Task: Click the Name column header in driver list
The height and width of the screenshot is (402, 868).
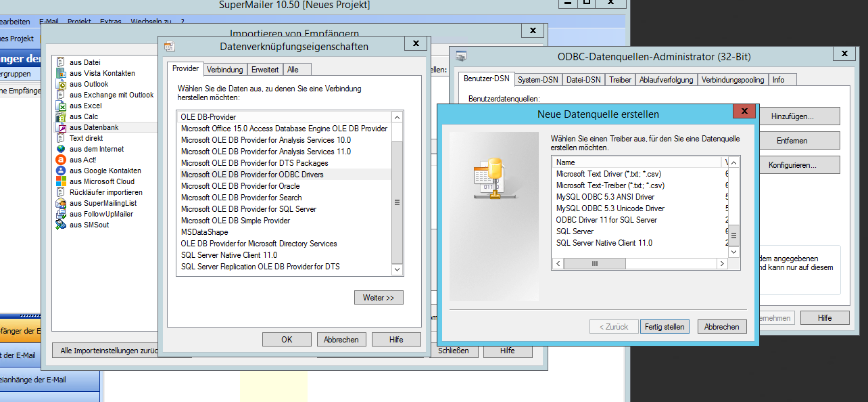Action: tap(637, 162)
